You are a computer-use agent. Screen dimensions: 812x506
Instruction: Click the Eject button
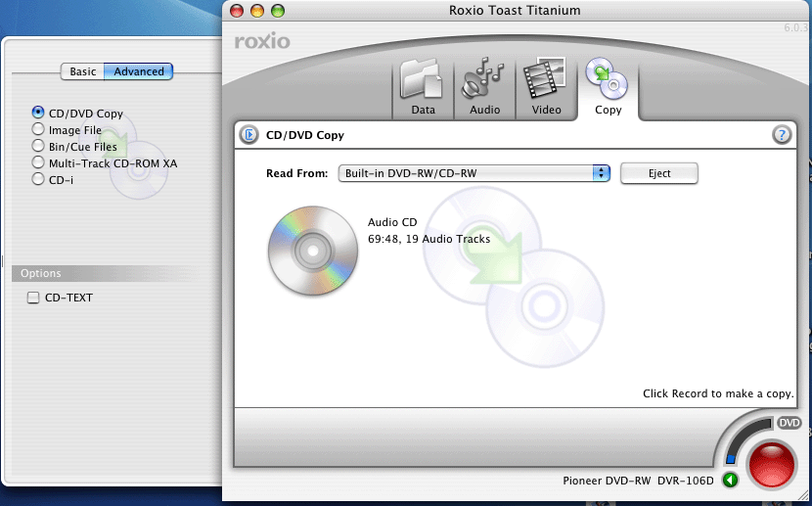[658, 173]
